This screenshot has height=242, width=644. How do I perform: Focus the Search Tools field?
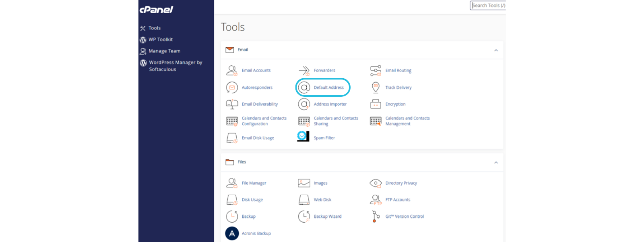[x=488, y=5]
